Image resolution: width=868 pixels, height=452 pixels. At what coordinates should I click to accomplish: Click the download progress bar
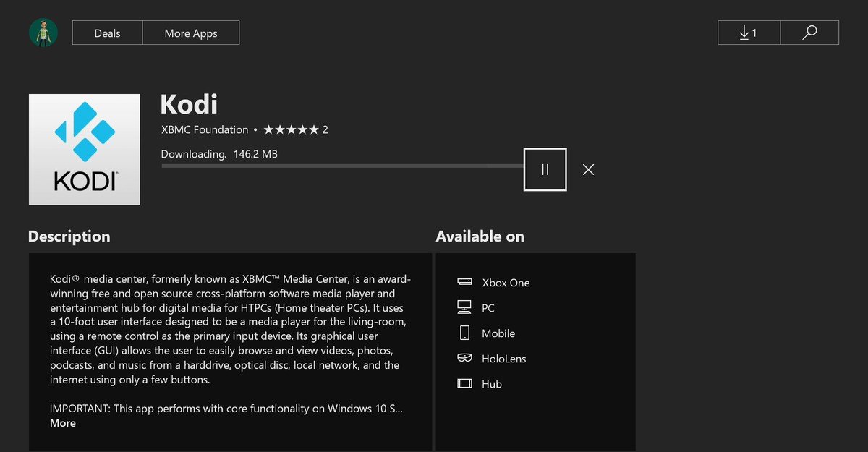click(342, 166)
